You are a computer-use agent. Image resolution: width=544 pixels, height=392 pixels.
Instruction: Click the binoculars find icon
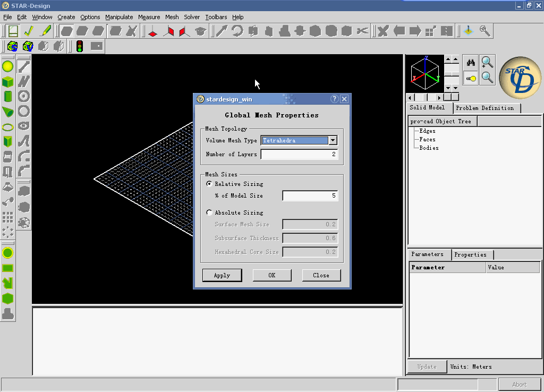[471, 63]
